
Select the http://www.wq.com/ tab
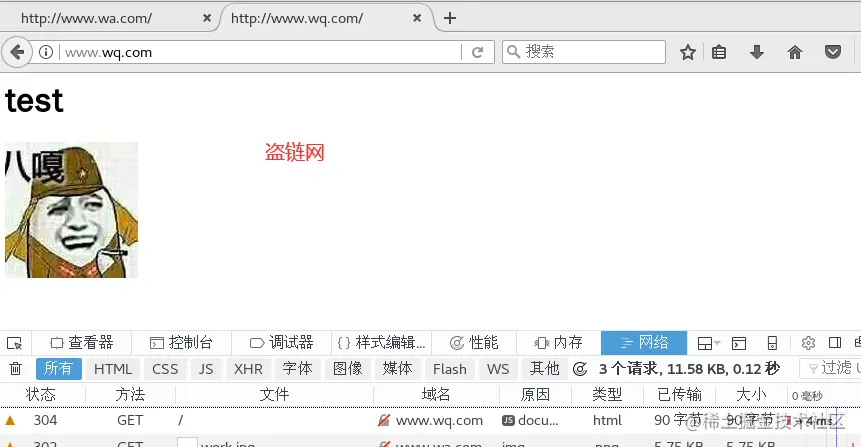[x=327, y=18]
